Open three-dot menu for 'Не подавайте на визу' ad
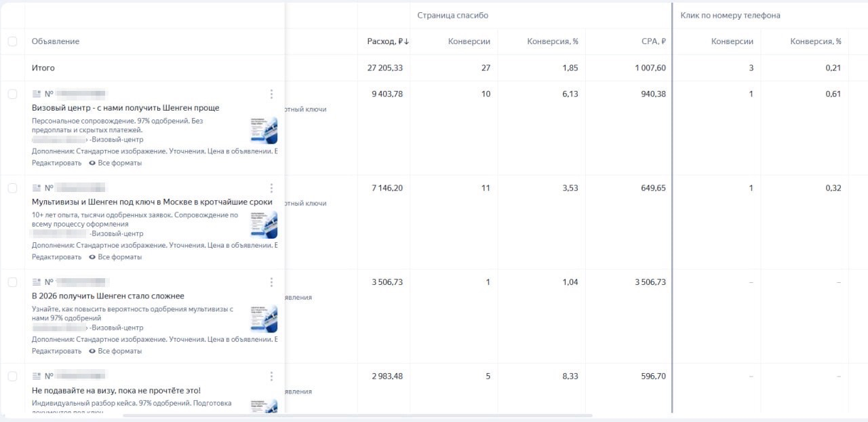The image size is (868, 422). click(x=271, y=376)
